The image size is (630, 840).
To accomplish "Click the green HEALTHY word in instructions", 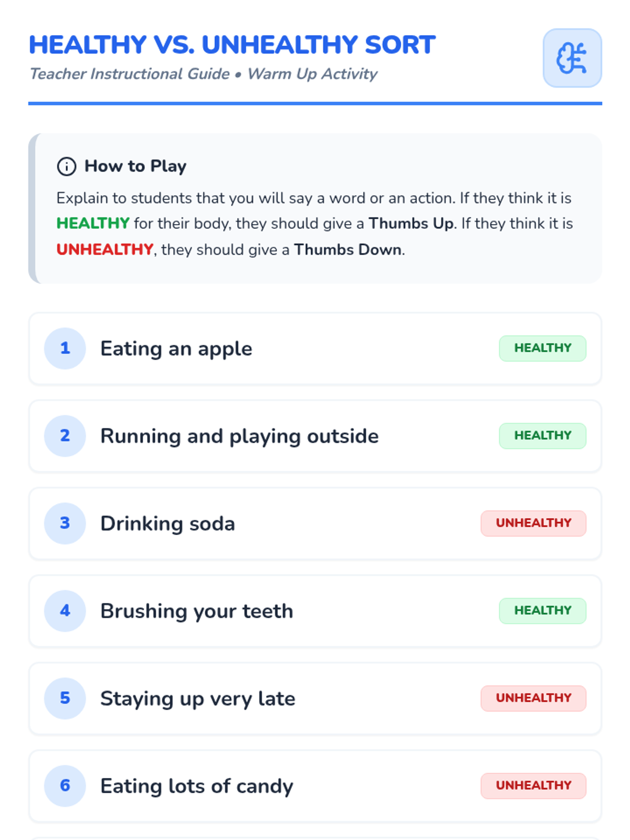I will (x=93, y=224).
